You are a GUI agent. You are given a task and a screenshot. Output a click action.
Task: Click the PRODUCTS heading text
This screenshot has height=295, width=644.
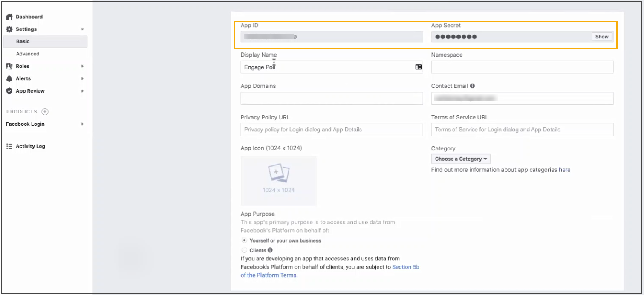coord(22,112)
